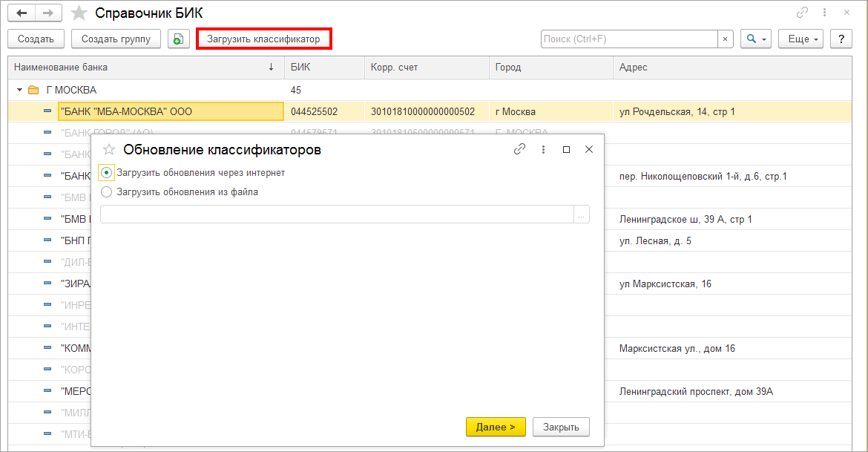Select Загрузить обновления из файла

pos(107,191)
